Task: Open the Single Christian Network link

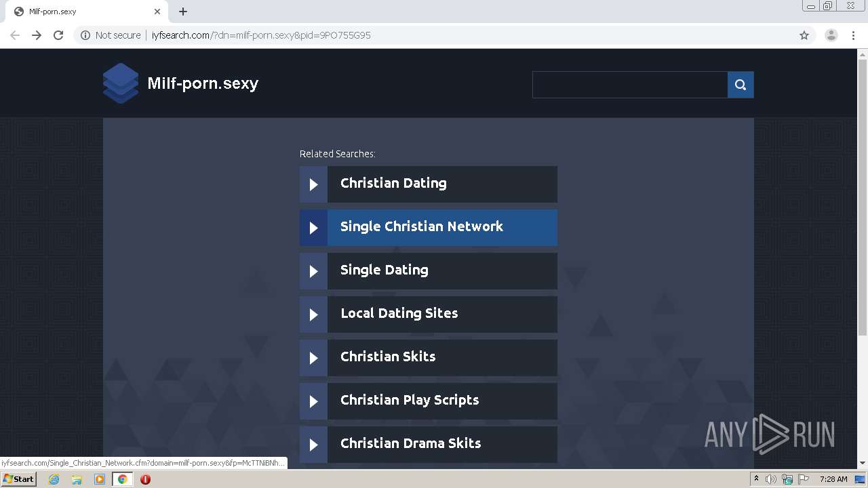Action: [422, 226]
